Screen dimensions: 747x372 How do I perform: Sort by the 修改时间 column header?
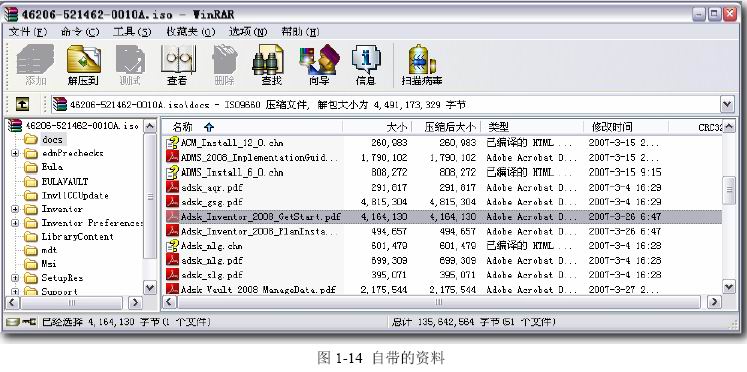(x=626, y=127)
